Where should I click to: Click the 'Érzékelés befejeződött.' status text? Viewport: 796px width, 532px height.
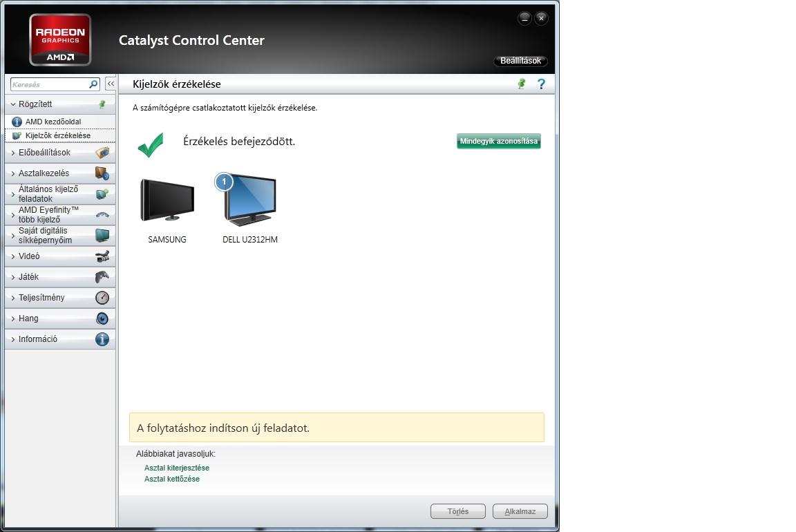pyautogui.click(x=239, y=142)
